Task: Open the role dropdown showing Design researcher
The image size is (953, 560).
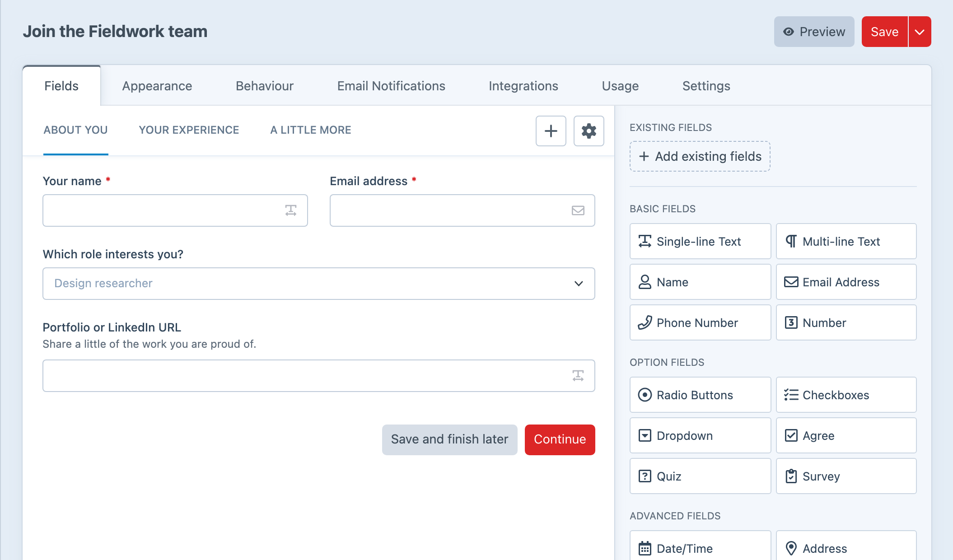Action: point(318,284)
